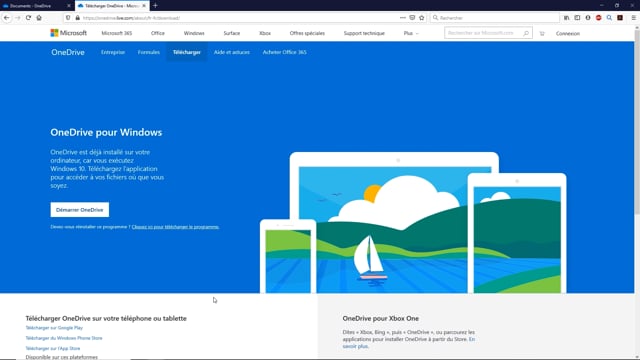Select the Télécharger OneDrive browser tab

112,6
